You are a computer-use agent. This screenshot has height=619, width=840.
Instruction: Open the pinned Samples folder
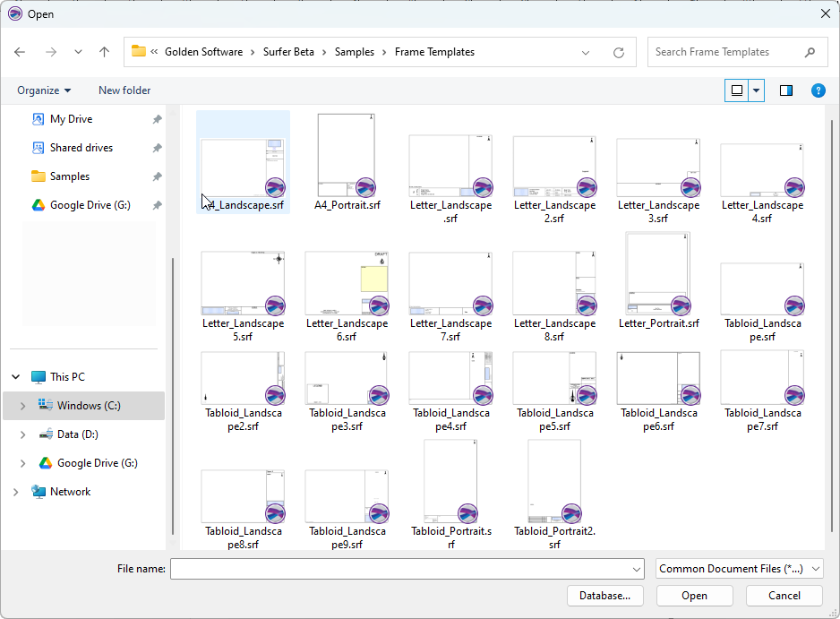[70, 176]
